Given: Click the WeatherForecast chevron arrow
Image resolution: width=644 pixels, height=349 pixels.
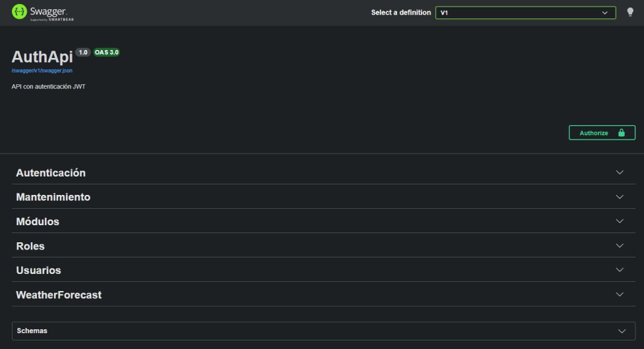Looking at the screenshot, I should coord(619,294).
